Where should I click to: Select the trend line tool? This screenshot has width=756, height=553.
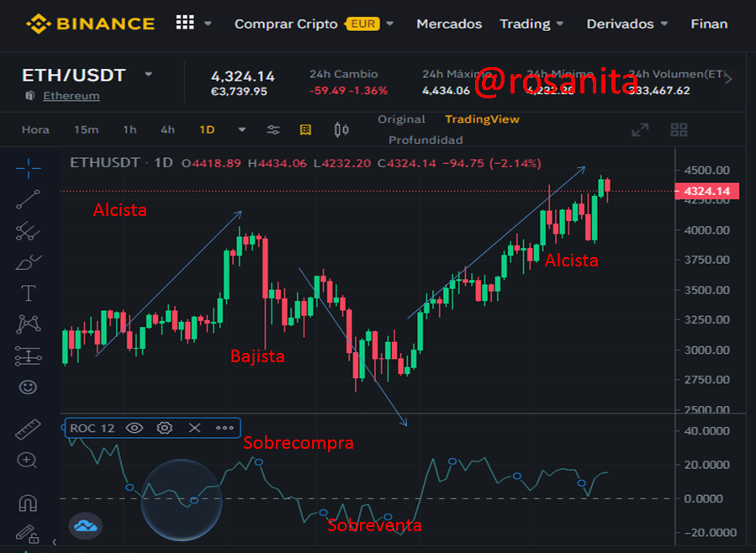(x=29, y=199)
